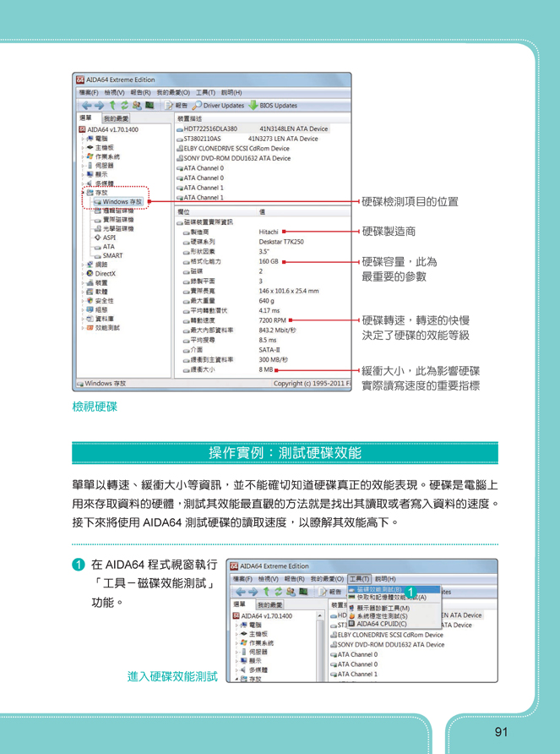The width and height of the screenshot is (560, 754).
Task: Click Refresh icon in window with open Tools menu
Action: [279, 592]
